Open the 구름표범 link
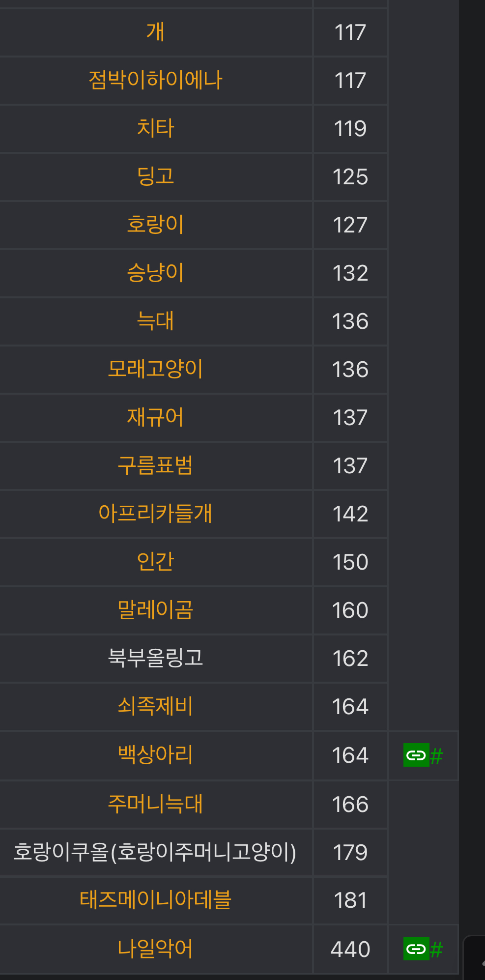This screenshot has width=485, height=980. (155, 465)
